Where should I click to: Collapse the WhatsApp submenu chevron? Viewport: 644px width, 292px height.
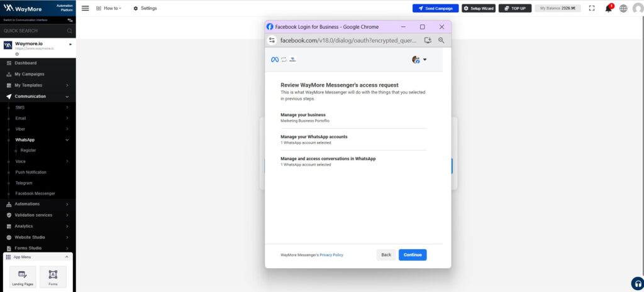coord(67,140)
